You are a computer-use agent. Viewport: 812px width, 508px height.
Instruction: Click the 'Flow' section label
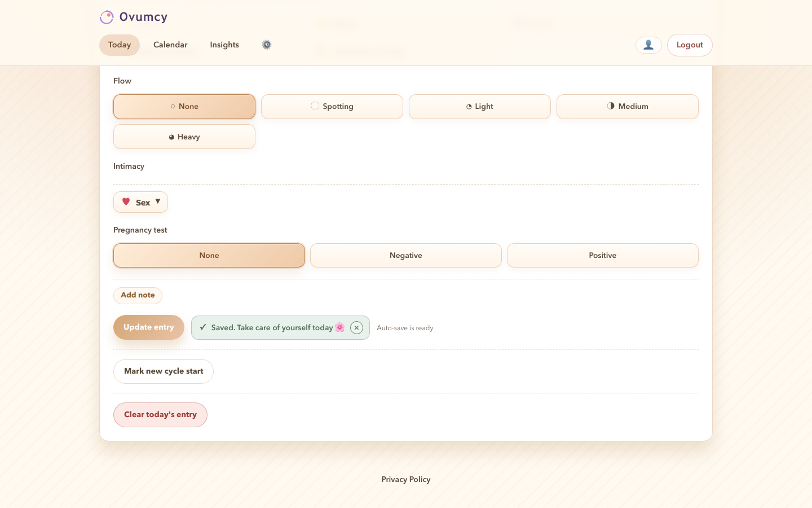pos(122,81)
